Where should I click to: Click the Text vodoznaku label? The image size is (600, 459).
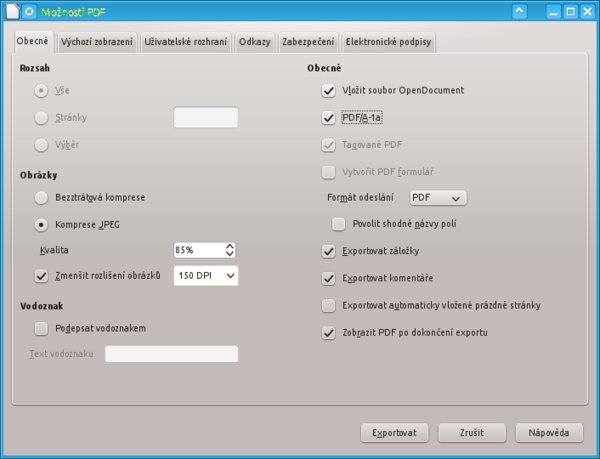62,354
